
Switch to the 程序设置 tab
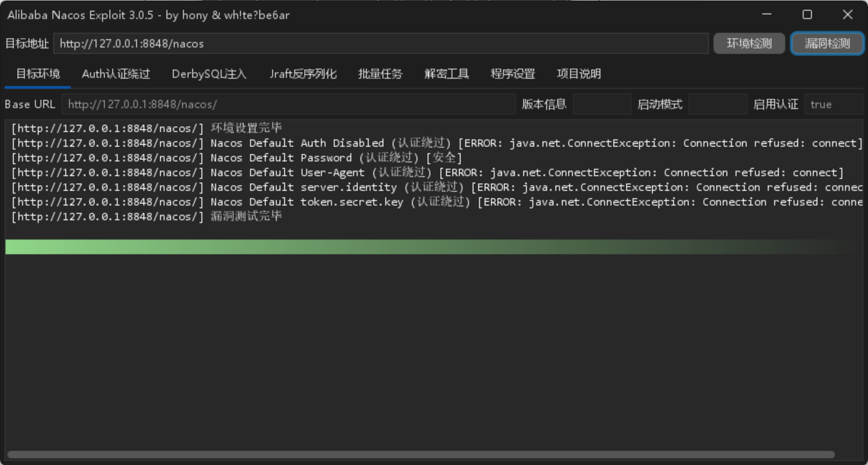513,74
